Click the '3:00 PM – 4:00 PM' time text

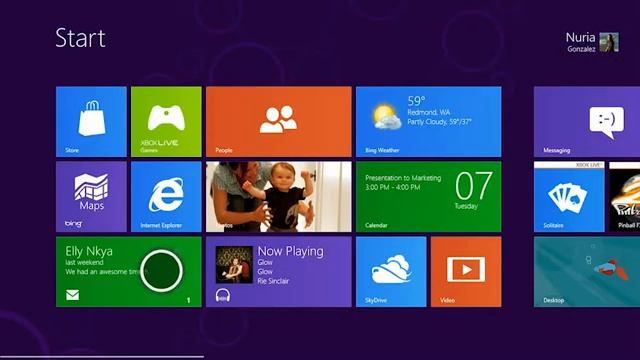393,187
